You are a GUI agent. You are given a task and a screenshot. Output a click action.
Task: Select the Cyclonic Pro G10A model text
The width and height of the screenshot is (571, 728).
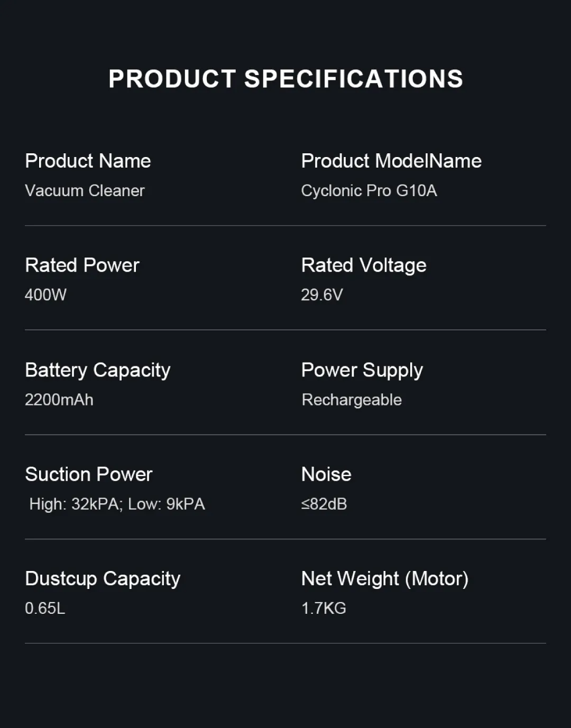coord(369,190)
